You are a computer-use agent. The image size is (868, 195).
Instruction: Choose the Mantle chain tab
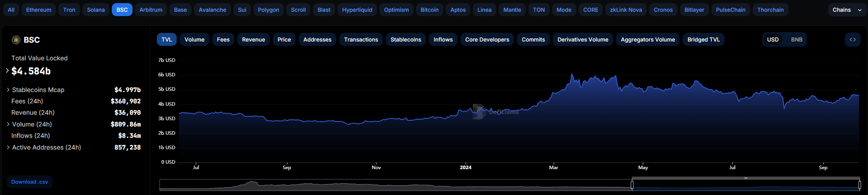coord(512,10)
